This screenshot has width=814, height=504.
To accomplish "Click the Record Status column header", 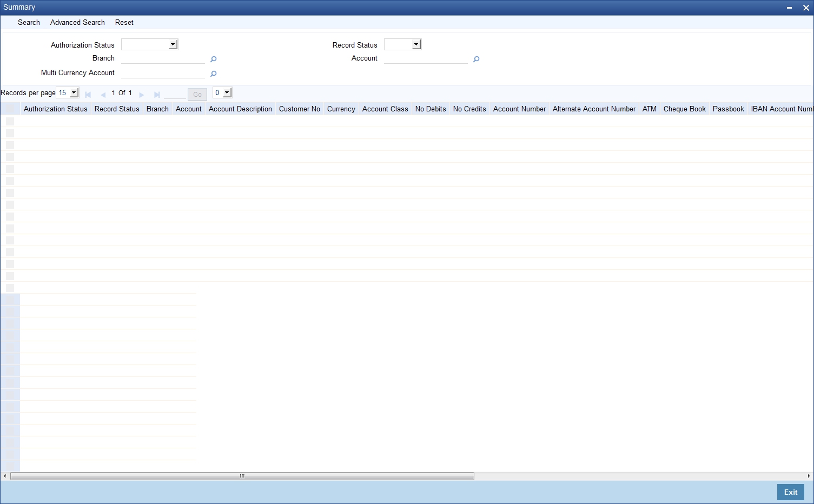I will (x=117, y=109).
